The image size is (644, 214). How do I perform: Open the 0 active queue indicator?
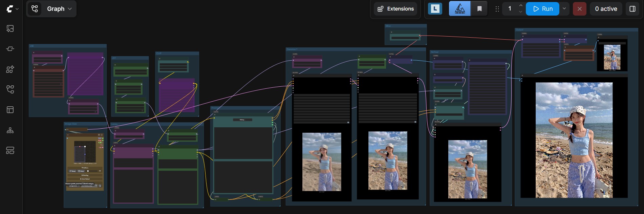pos(606,9)
